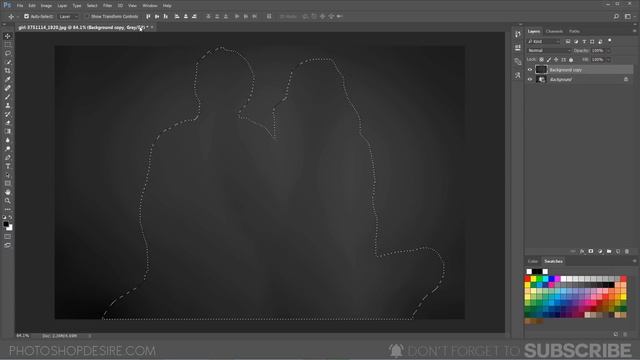Create a new layer button
Image resolution: width=640 pixels, height=360 pixels.
pos(618,251)
